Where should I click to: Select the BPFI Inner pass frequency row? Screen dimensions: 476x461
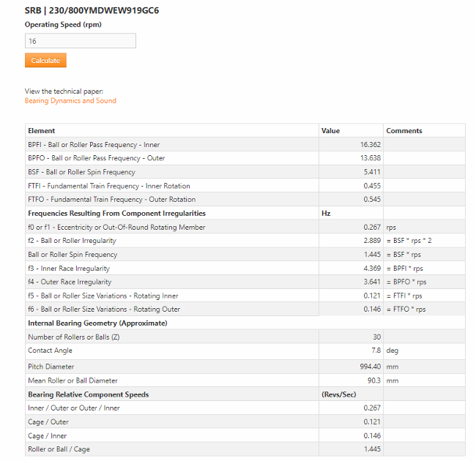[94, 145]
